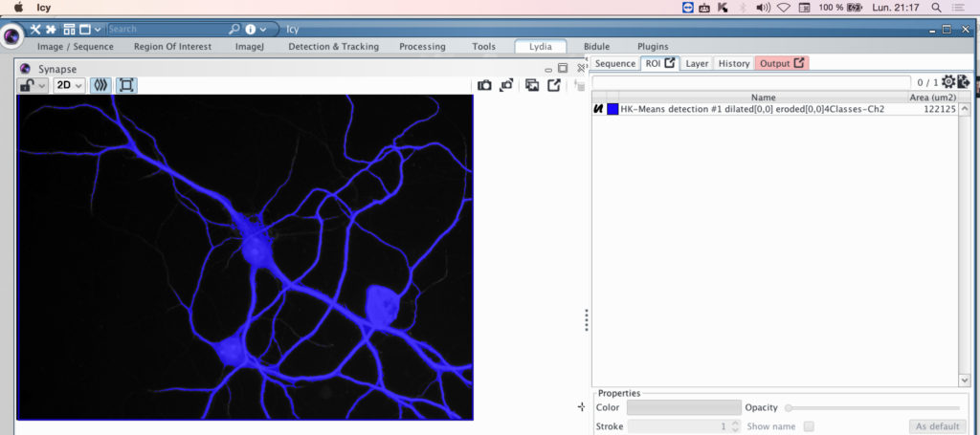This screenshot has width=980, height=435.
Task: Open the Tools ribbon tab
Action: (483, 46)
